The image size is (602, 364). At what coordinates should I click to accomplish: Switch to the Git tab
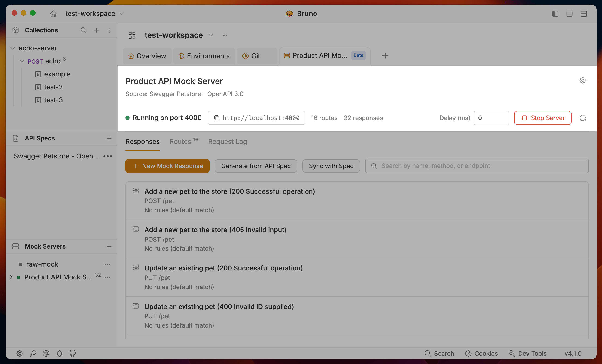(x=257, y=56)
